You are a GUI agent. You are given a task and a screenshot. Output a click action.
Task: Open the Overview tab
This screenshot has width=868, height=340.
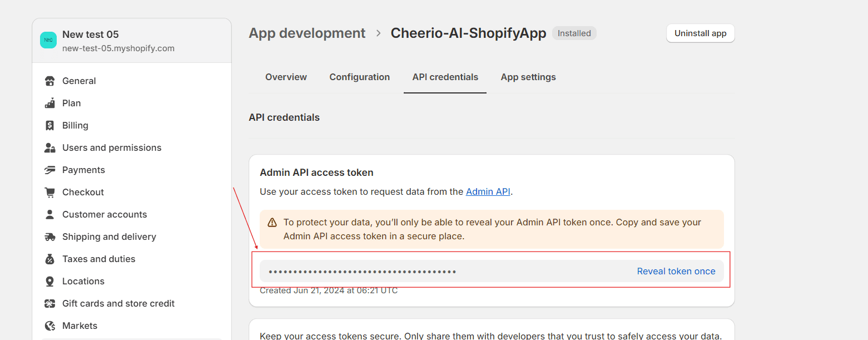pyautogui.click(x=286, y=77)
